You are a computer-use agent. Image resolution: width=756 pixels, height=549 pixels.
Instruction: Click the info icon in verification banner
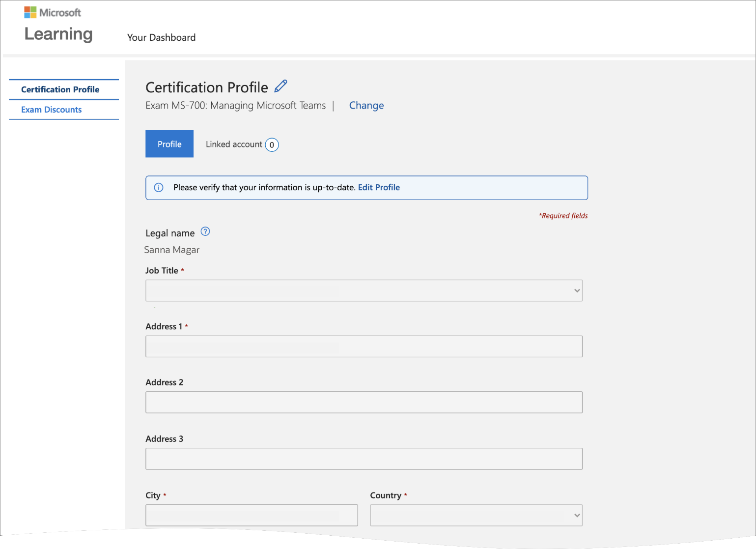click(159, 187)
